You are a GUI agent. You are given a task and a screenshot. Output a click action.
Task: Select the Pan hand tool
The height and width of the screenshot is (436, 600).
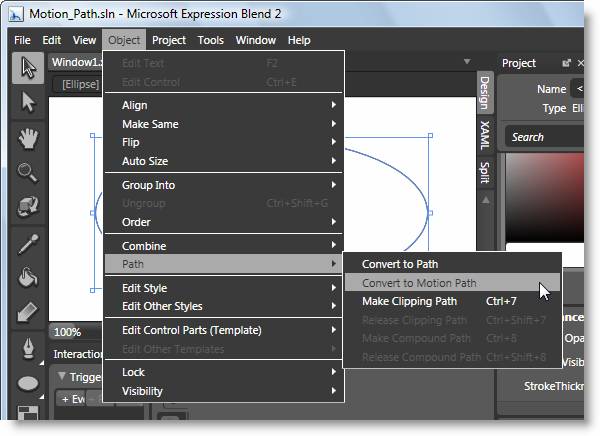pos(28,139)
